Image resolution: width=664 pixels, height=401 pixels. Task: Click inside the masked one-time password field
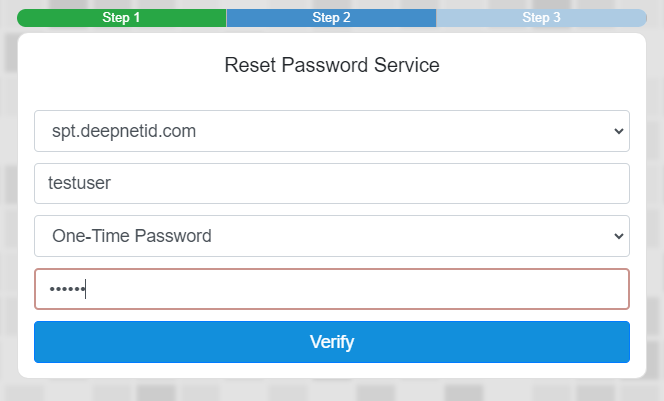[331, 289]
